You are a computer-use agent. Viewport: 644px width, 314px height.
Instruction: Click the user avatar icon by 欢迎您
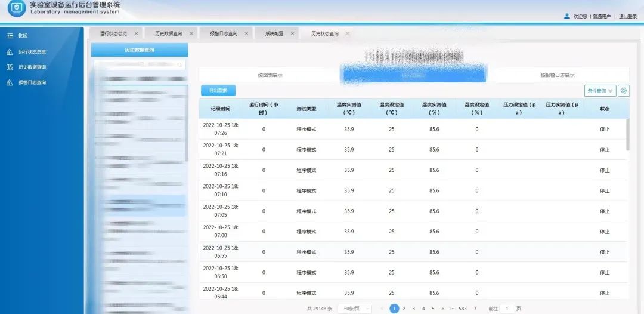pos(566,17)
